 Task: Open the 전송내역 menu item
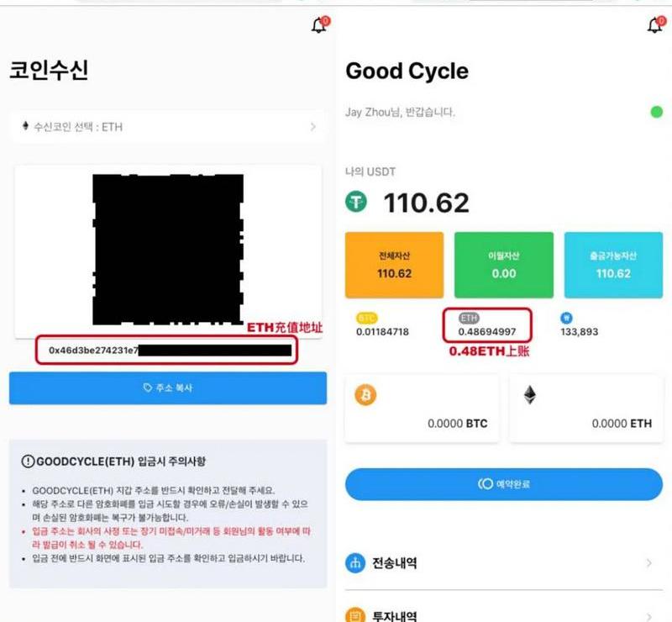click(x=504, y=563)
